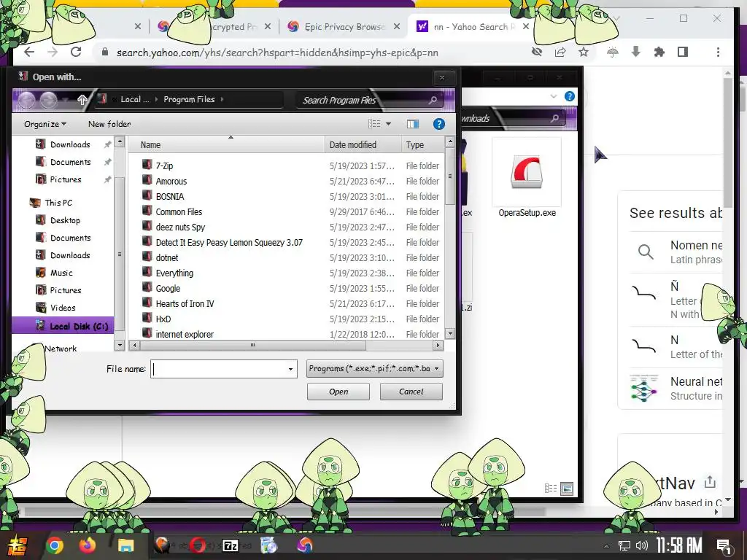This screenshot has height=560, width=747.
Task: Select Hearts of Iron IV folder
Action: 185,303
